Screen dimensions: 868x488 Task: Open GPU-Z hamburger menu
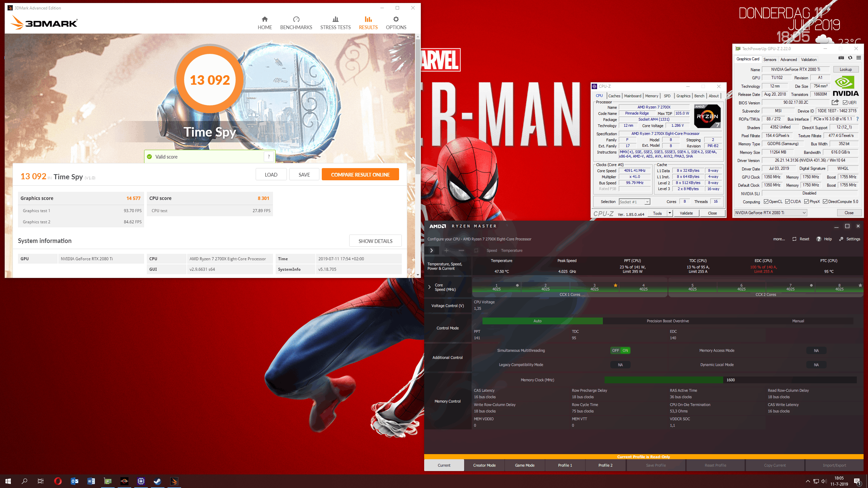(859, 58)
